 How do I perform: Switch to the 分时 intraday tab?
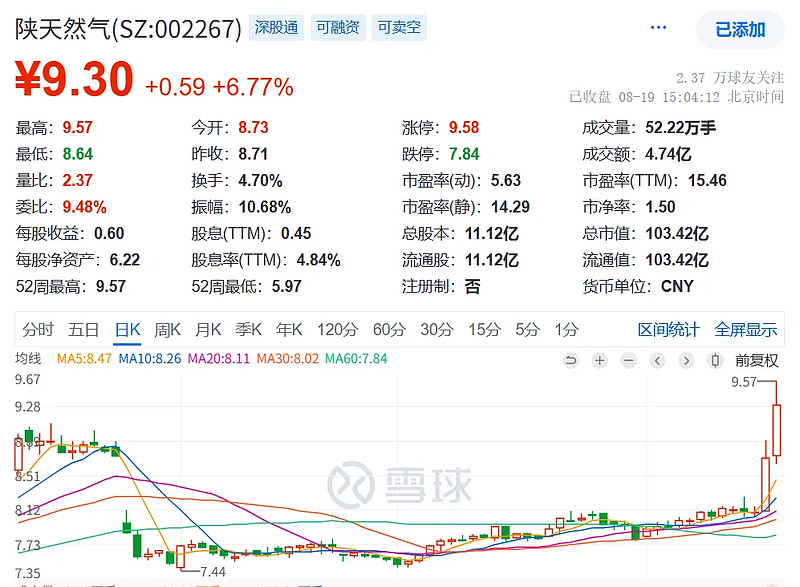[37, 330]
